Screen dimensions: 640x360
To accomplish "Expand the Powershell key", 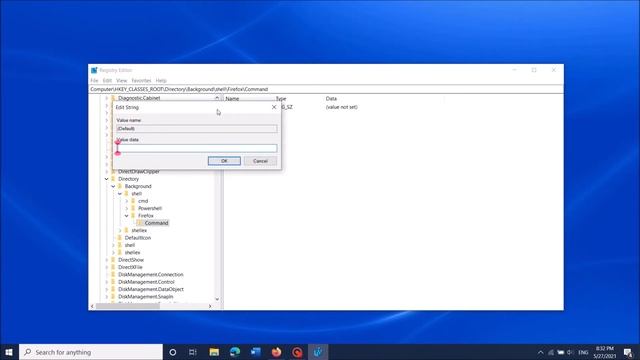I will pos(127,208).
